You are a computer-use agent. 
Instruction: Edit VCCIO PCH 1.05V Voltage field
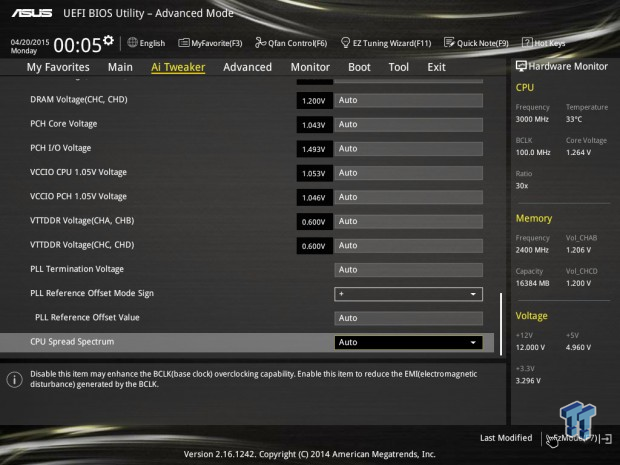(408, 197)
